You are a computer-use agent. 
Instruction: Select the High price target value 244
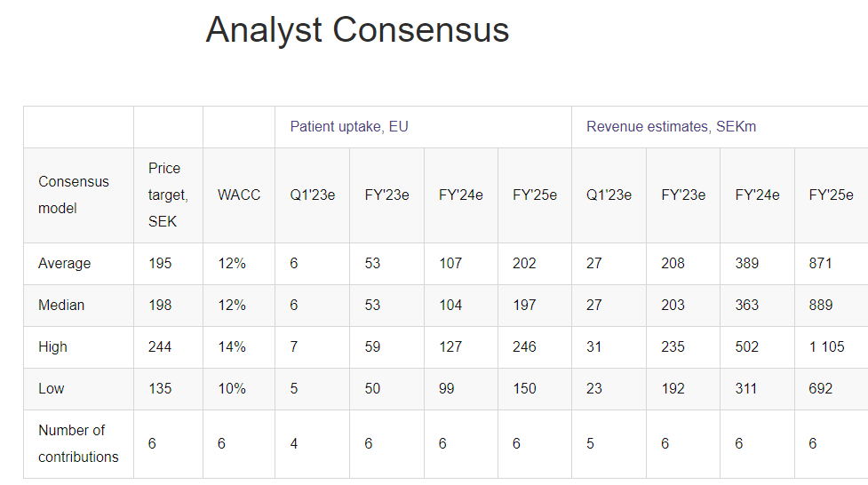click(160, 347)
